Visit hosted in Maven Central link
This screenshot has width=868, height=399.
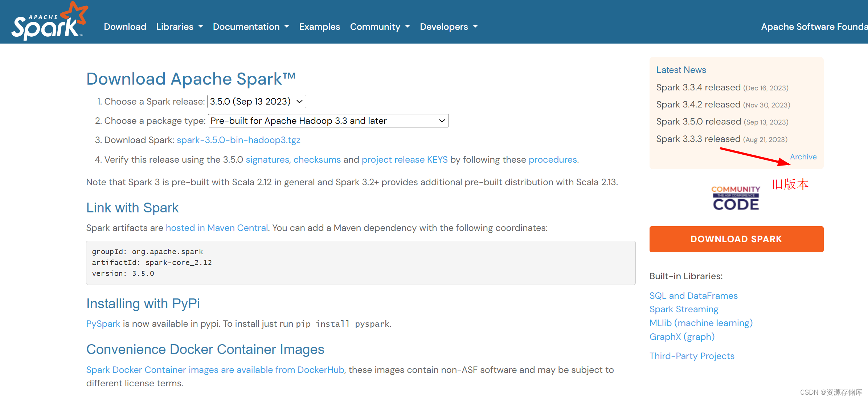(x=217, y=228)
